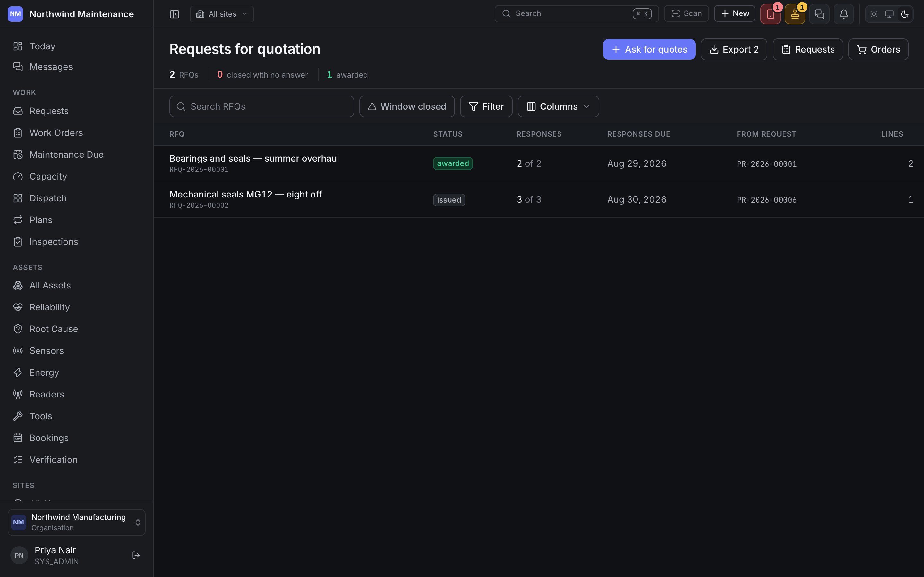
Task: Open Northwind Manufacturing organisation switcher
Action: (77, 523)
